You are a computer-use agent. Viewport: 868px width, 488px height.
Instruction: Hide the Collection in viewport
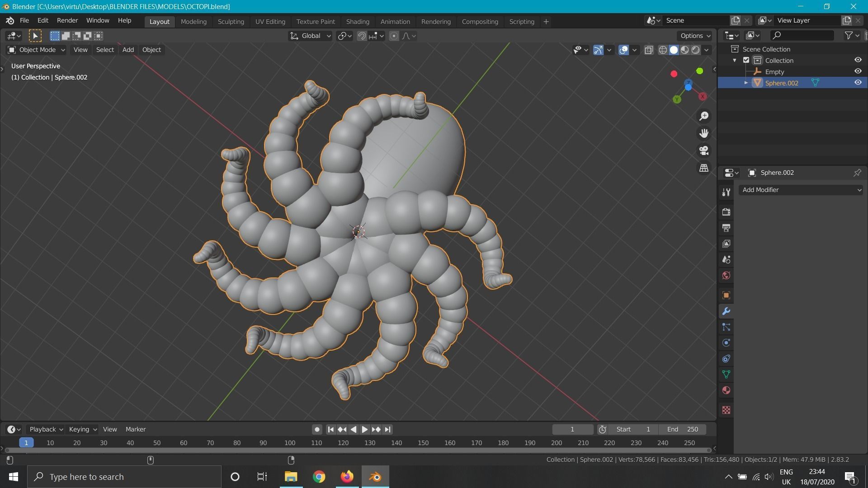pyautogui.click(x=858, y=60)
